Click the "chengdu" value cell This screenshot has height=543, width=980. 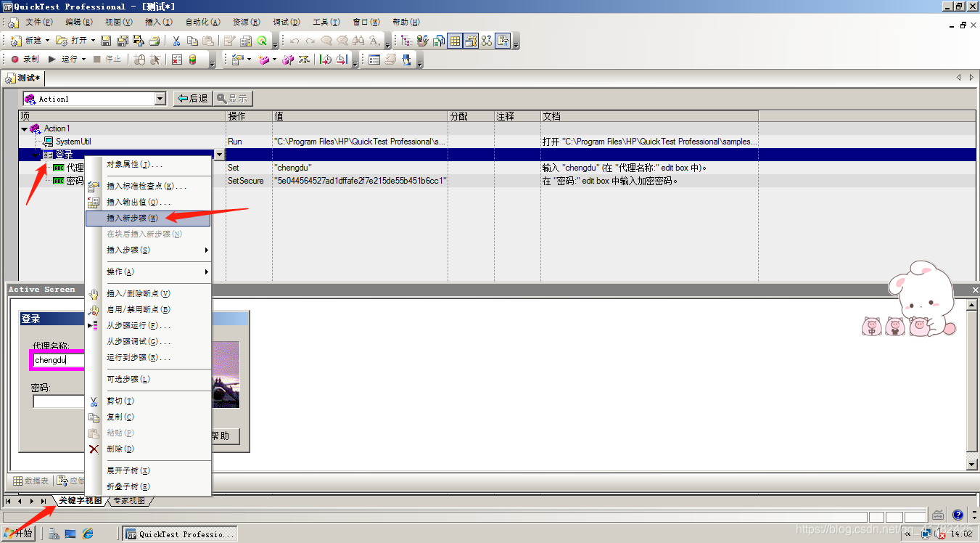361,168
